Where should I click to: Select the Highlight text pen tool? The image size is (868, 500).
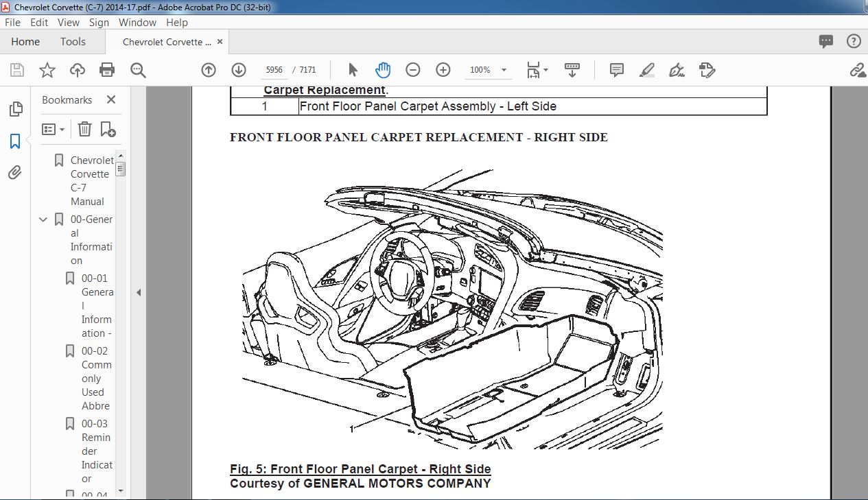pos(646,70)
